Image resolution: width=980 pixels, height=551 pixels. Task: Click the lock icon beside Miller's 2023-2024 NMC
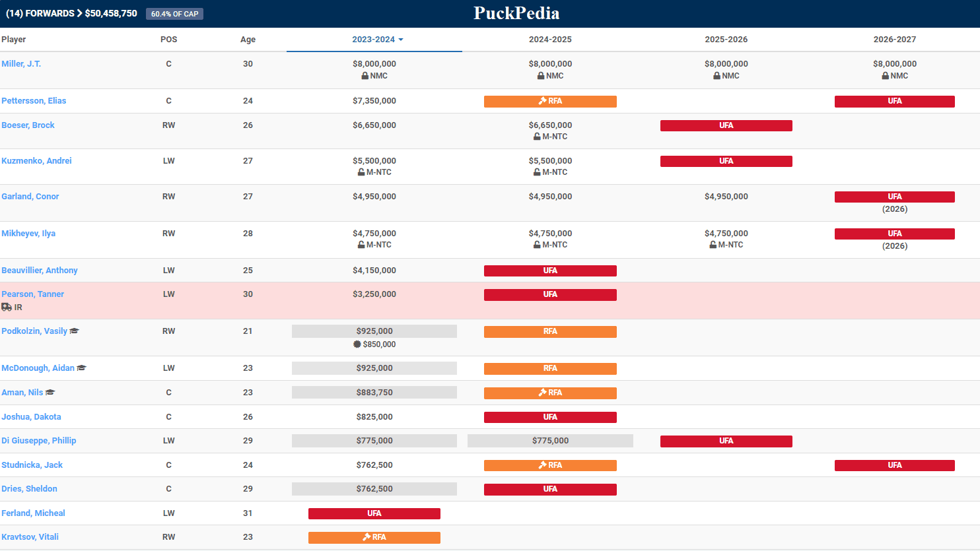pos(365,76)
